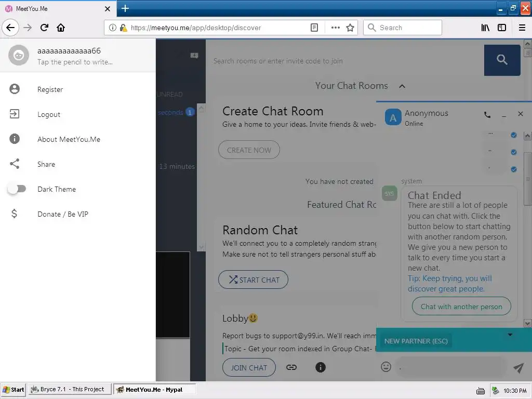Click the address bar URL
The width and height of the screenshot is (532, 399).
196,28
